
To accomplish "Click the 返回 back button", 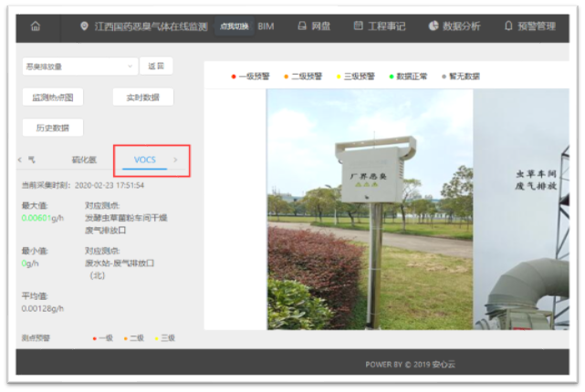I will (x=156, y=66).
